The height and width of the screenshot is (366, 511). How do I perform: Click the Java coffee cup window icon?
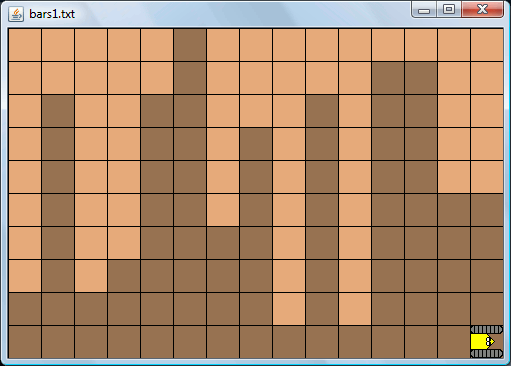[x=16, y=14]
